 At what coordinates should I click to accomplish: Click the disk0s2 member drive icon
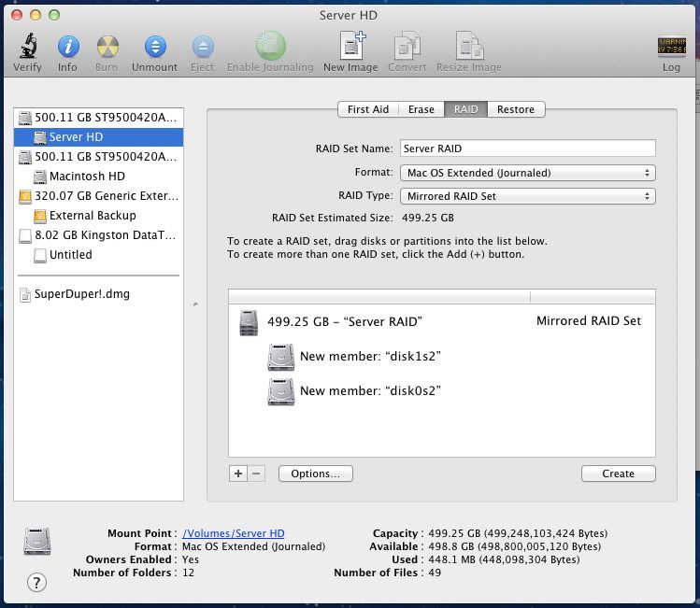click(280, 391)
